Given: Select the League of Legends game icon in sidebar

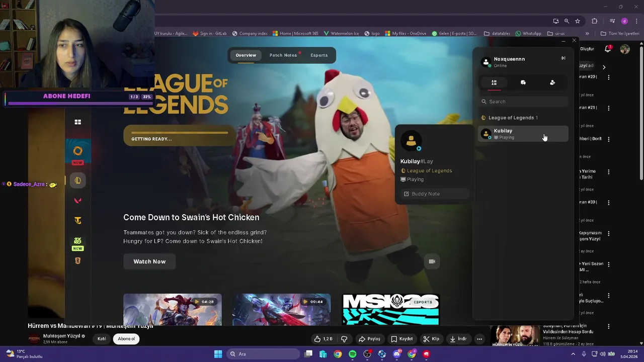Looking at the screenshot, I should point(77,180).
